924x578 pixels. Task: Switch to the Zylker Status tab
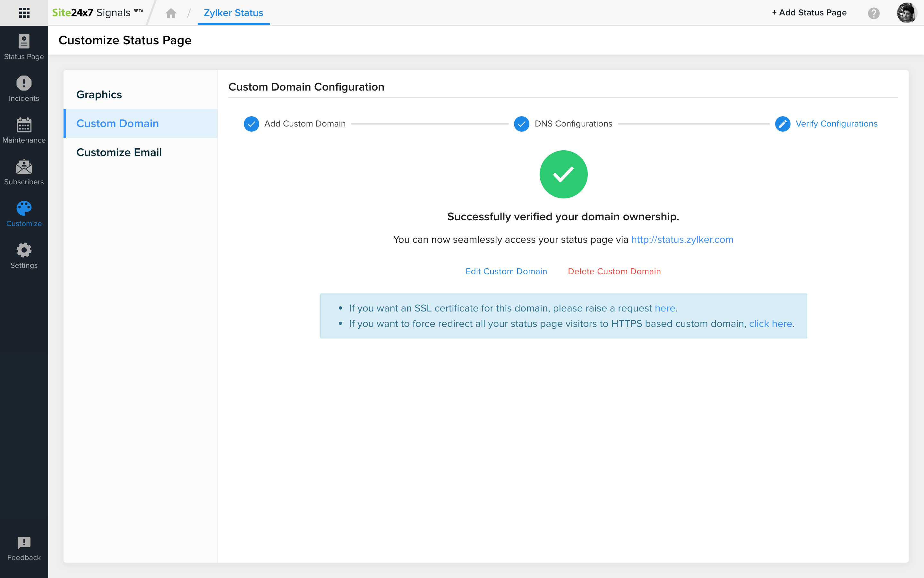pos(233,13)
